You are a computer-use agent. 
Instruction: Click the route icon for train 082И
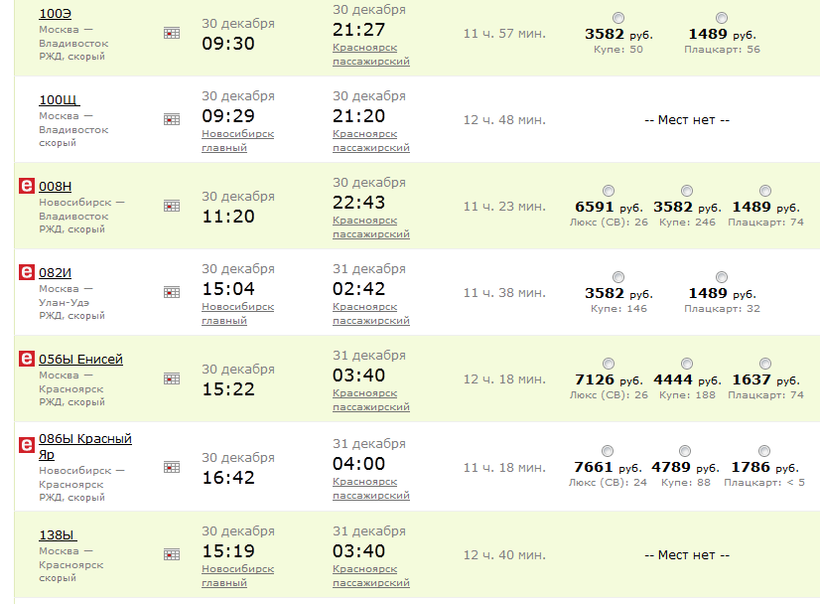pyautogui.click(x=172, y=292)
